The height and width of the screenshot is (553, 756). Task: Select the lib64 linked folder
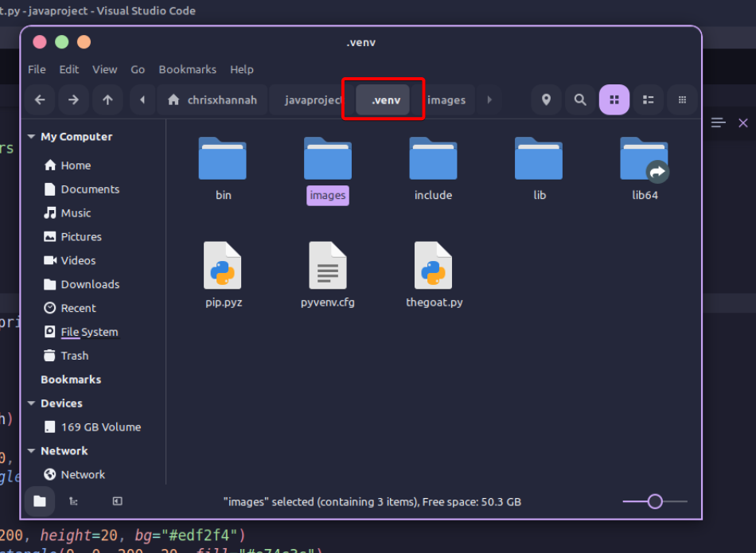point(645,168)
